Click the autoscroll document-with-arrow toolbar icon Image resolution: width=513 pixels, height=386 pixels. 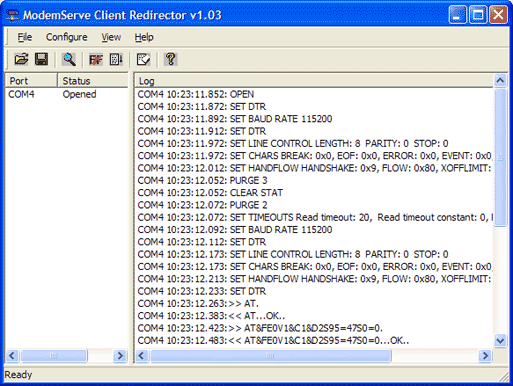(x=116, y=60)
